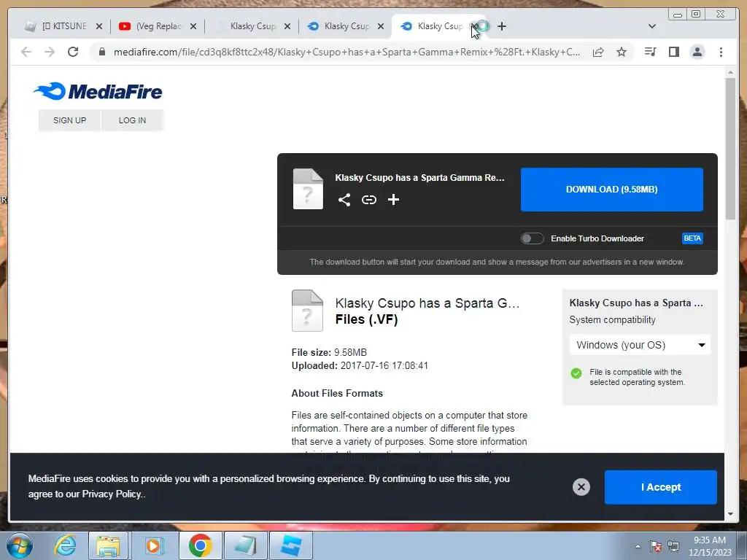The height and width of the screenshot is (560, 747).
Task: Click the scrollbar down arrow
Action: click(730, 514)
